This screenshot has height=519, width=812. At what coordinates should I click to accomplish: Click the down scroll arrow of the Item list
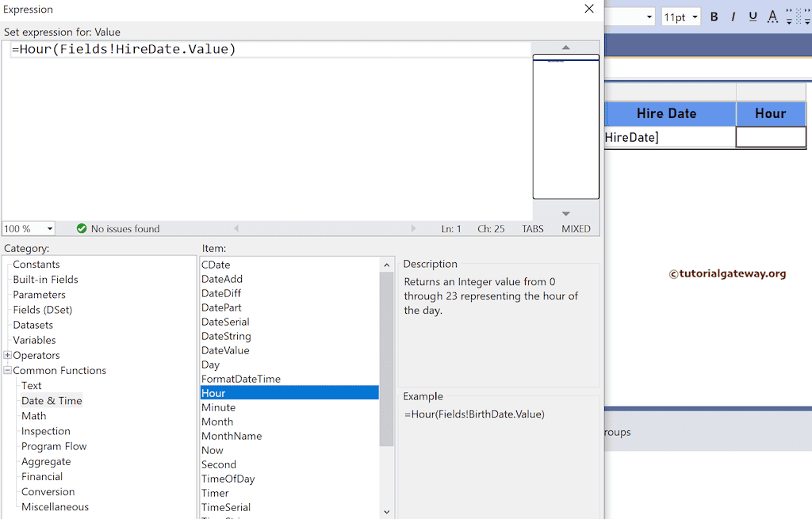point(386,511)
